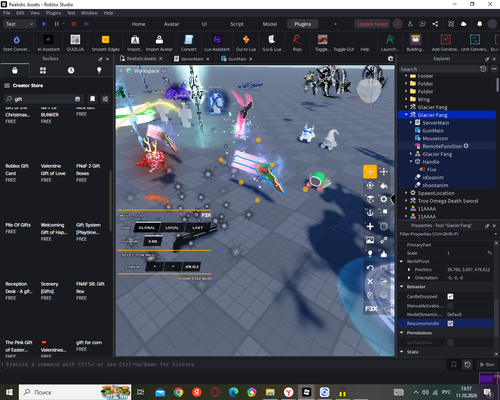Expand the SpawnLocation node
Viewport: 500px width, 400px height.
(406, 193)
